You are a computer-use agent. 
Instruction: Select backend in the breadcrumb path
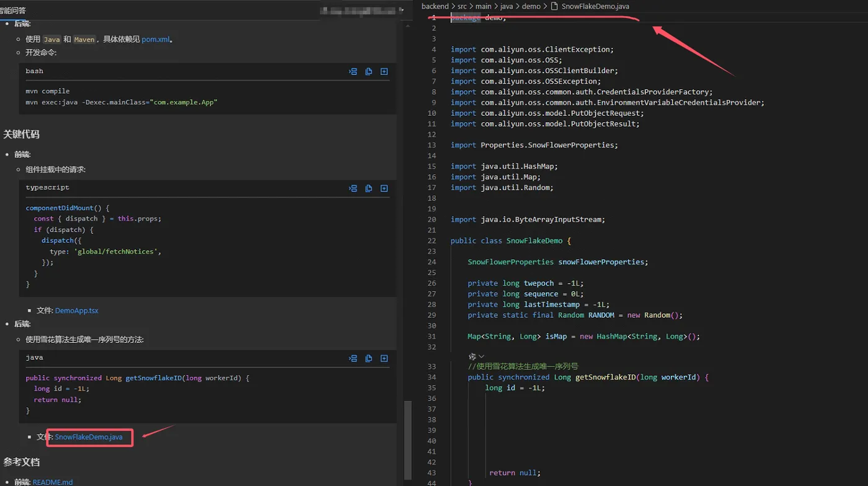point(435,6)
